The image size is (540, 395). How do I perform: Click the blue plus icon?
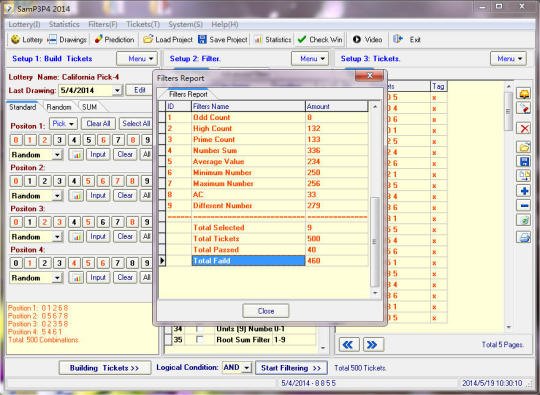click(524, 191)
